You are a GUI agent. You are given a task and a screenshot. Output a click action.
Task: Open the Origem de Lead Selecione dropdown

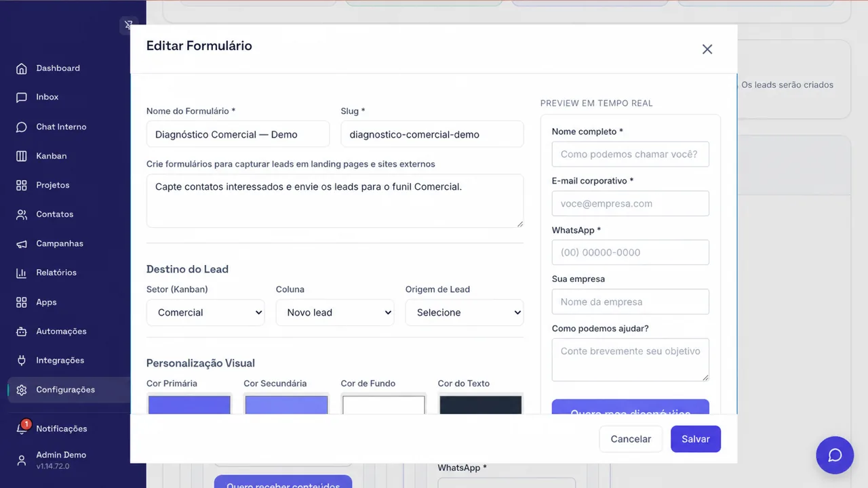465,312
